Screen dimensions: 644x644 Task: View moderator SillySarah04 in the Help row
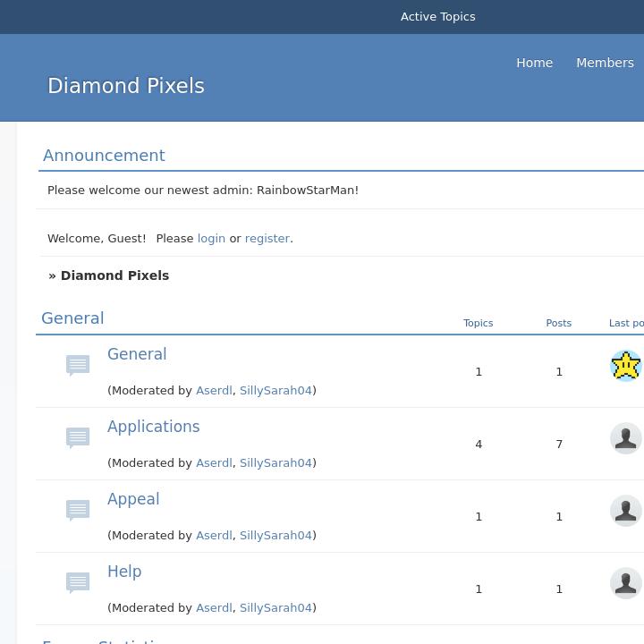tap(275, 608)
